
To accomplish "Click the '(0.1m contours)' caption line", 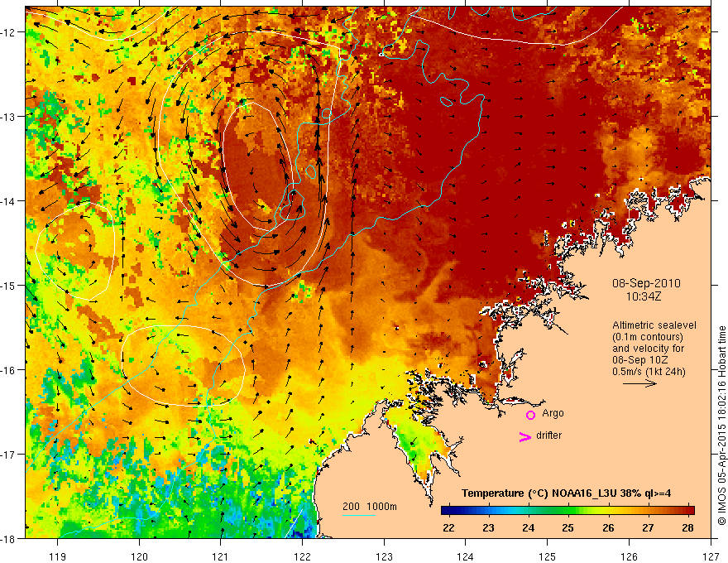I will coord(647,337).
